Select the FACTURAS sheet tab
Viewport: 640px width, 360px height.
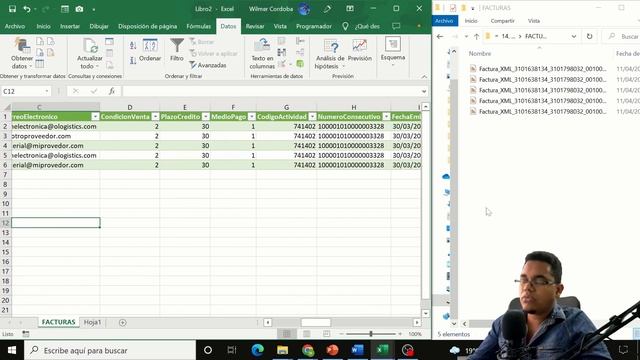coord(58,322)
